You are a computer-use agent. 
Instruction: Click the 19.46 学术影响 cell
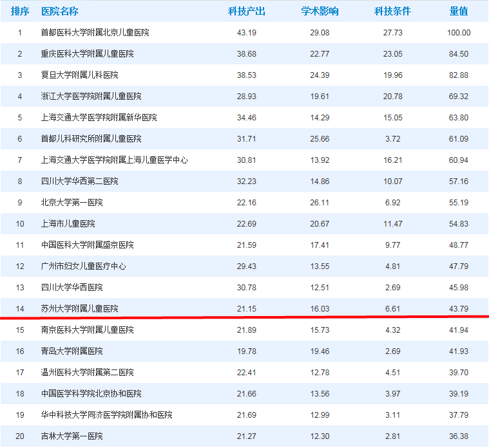tap(320, 351)
